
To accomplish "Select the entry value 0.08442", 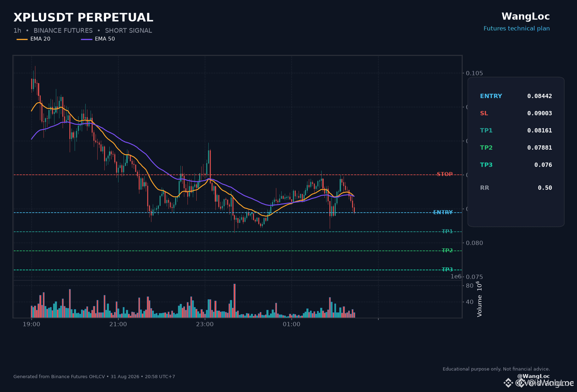I will (540, 96).
